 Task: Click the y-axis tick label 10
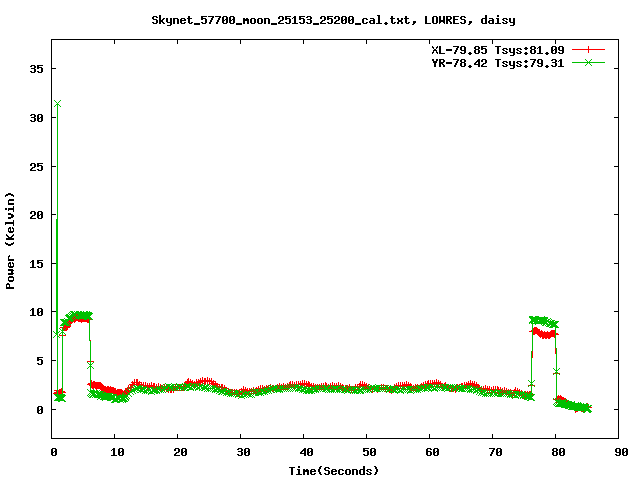coord(36,312)
